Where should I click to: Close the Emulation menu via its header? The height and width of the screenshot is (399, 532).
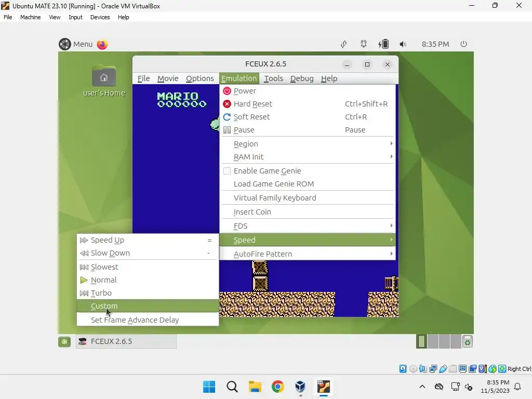point(239,78)
